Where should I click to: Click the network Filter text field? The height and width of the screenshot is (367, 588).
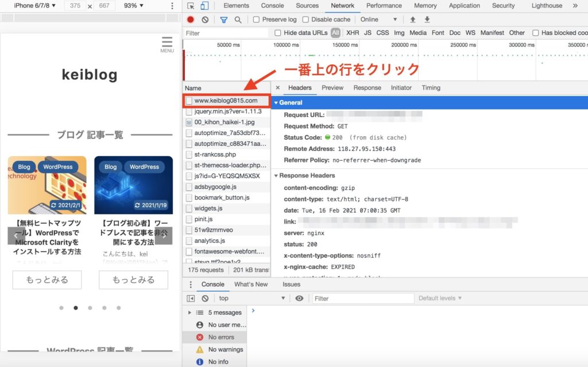(226, 33)
